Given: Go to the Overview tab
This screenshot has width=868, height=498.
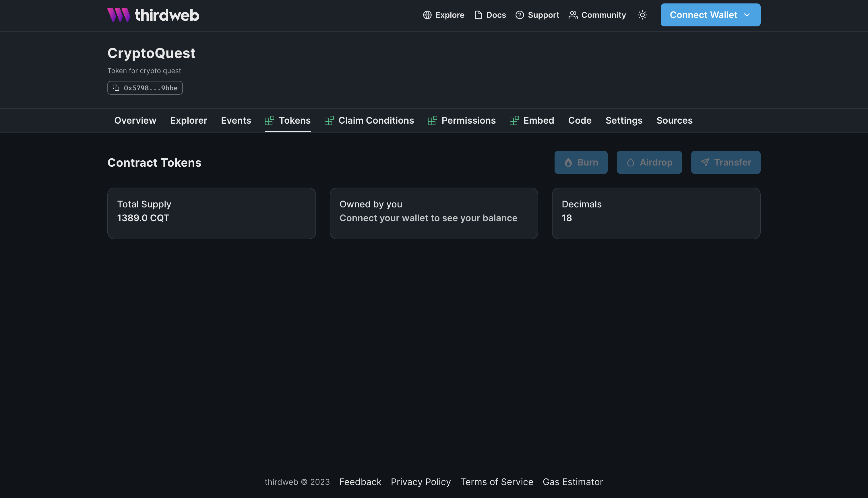Looking at the screenshot, I should (135, 120).
